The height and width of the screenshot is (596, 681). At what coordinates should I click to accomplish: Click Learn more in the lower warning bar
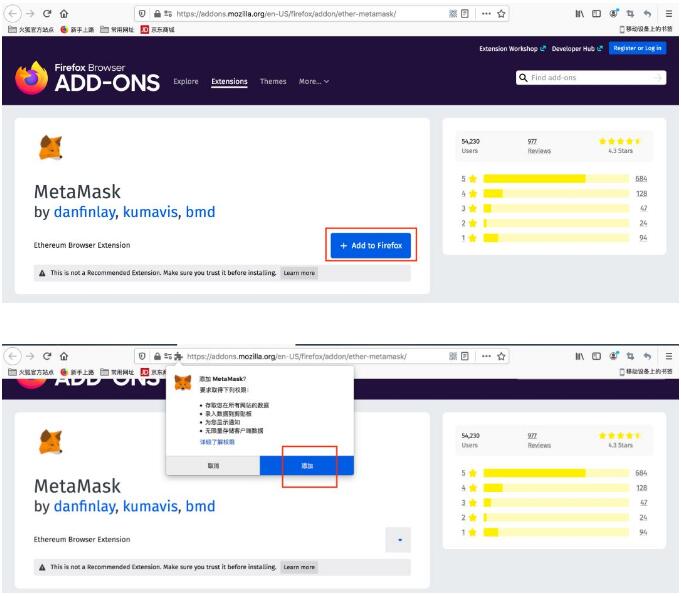point(299,567)
